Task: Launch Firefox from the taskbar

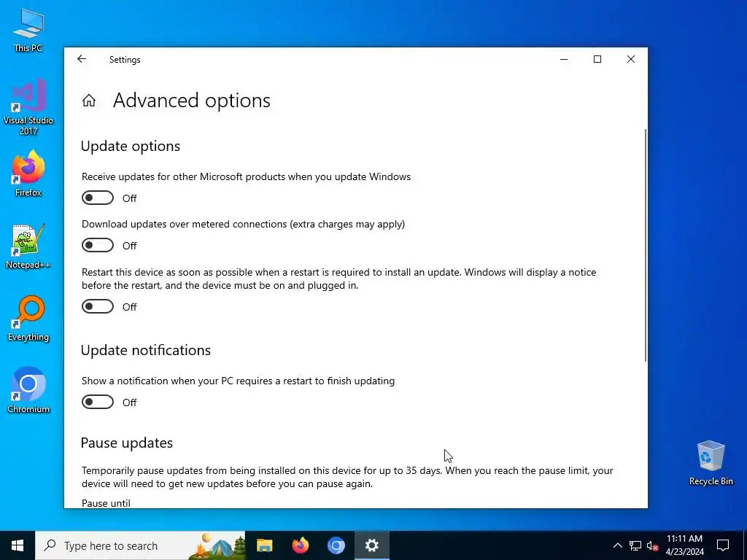Action: click(300, 545)
